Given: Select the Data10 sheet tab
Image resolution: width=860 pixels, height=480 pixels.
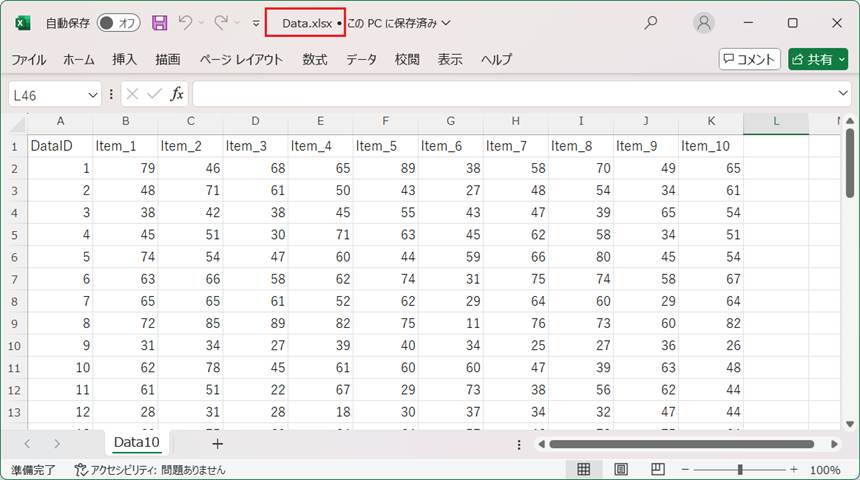Looking at the screenshot, I should coord(136,443).
